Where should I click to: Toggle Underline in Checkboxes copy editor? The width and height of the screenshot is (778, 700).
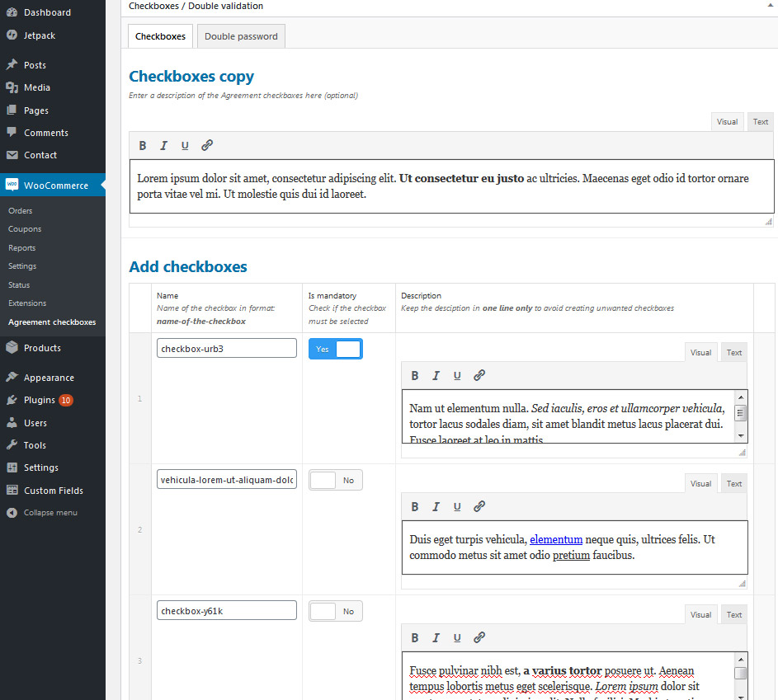click(x=185, y=145)
